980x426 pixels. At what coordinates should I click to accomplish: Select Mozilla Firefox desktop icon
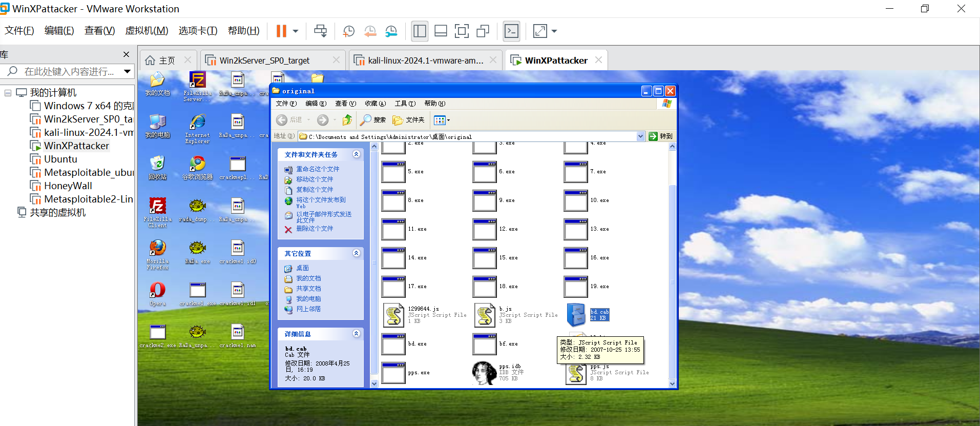coord(157,255)
